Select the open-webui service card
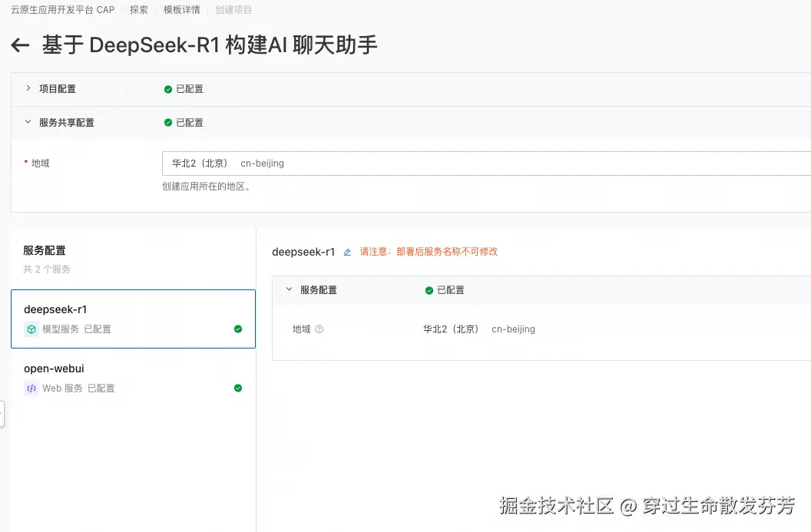Image resolution: width=811 pixels, height=532 pixels. pyautogui.click(x=133, y=378)
